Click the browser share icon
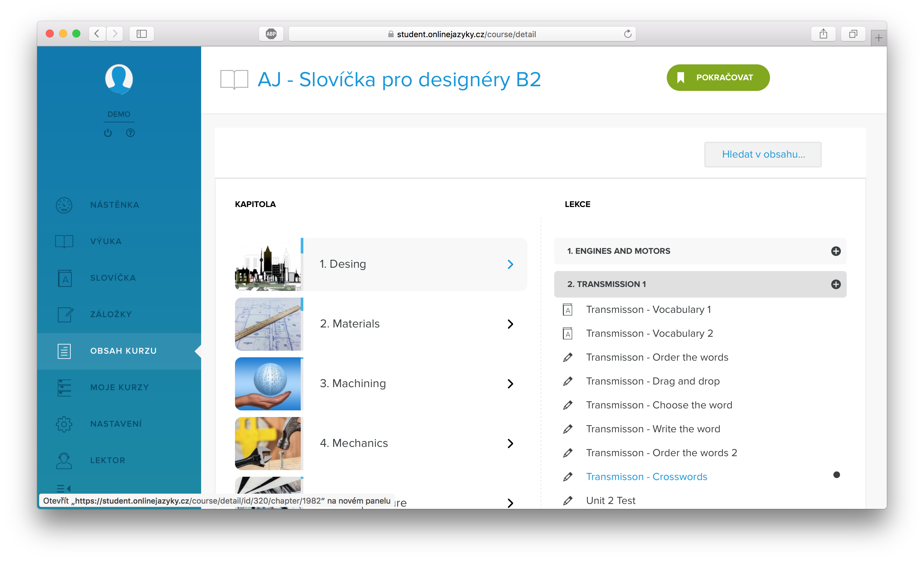Viewport: 924px width, 562px height. coord(823,34)
